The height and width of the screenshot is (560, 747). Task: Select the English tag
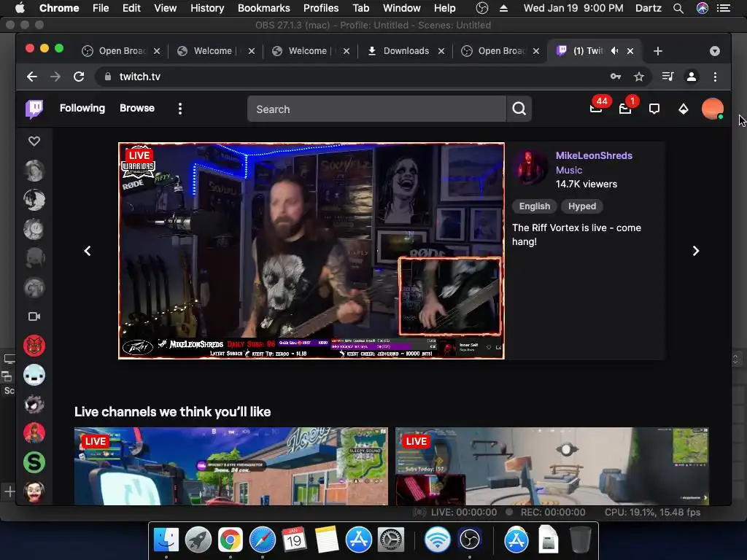tap(535, 206)
